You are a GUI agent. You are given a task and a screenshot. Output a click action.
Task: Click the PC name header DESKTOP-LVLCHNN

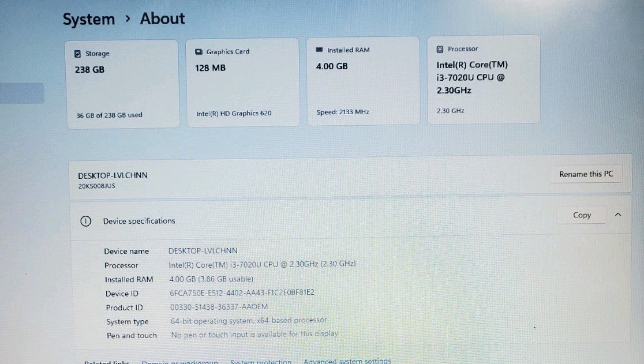pyautogui.click(x=113, y=175)
